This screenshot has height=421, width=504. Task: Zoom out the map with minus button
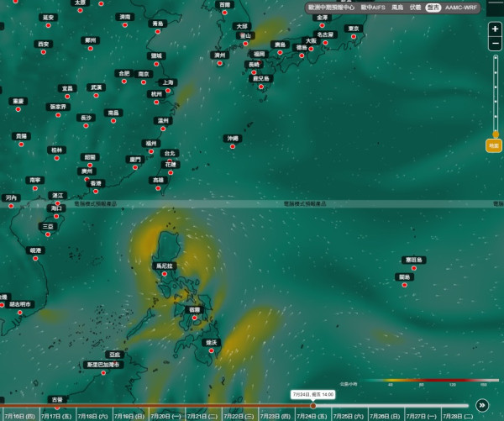click(x=495, y=44)
